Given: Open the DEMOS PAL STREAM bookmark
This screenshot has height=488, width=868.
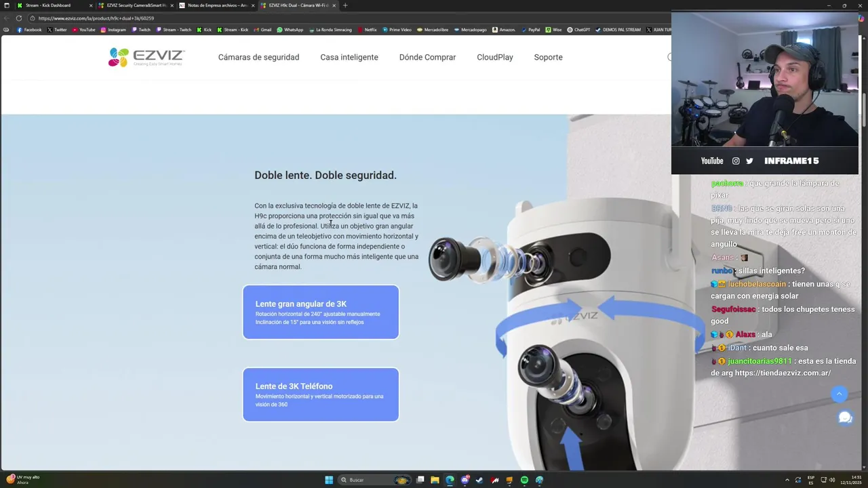Looking at the screenshot, I should [618, 30].
